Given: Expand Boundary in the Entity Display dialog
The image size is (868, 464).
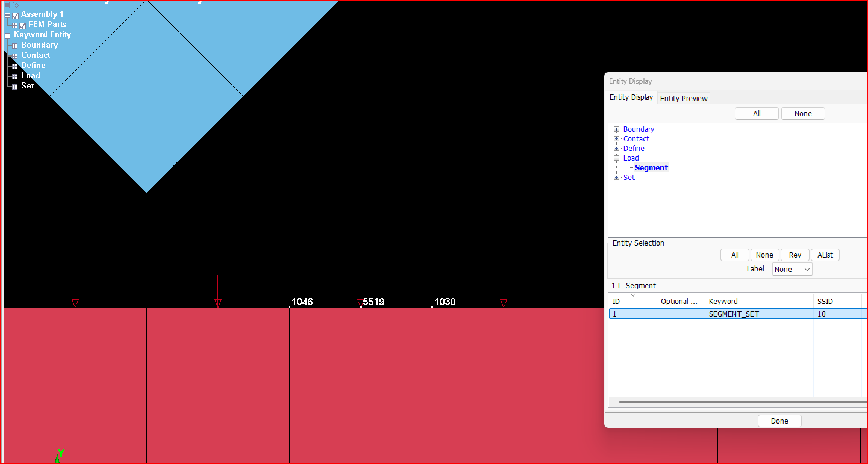Looking at the screenshot, I should coord(617,129).
